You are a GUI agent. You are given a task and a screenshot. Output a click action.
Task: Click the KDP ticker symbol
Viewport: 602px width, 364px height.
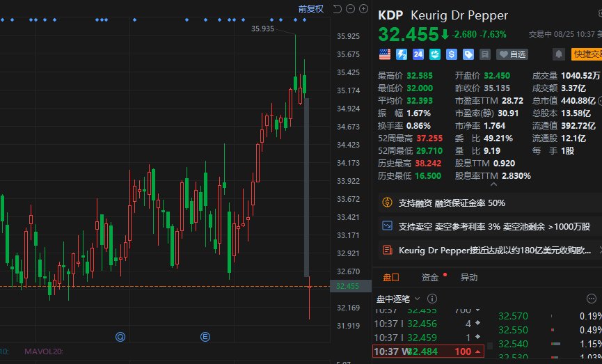390,15
